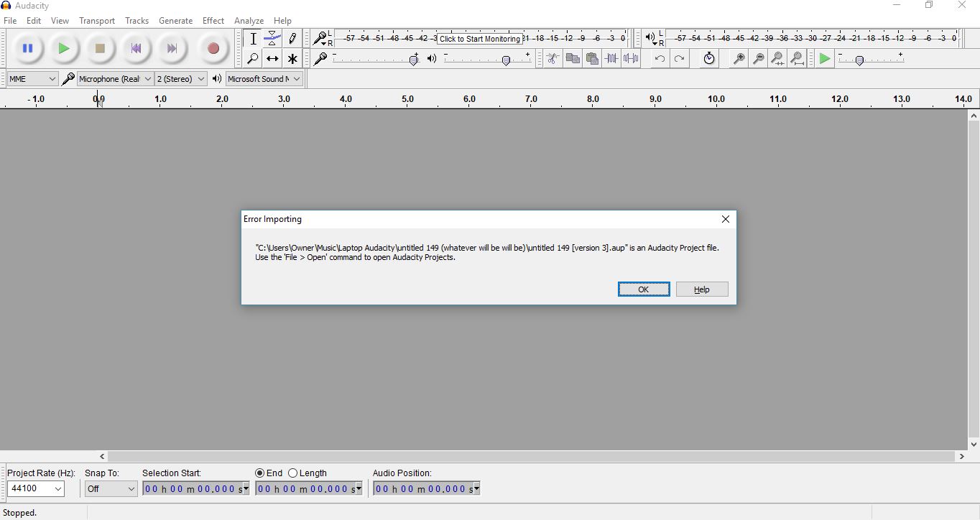The width and height of the screenshot is (980, 520).
Task: Open the Edit menu
Action: (x=34, y=21)
